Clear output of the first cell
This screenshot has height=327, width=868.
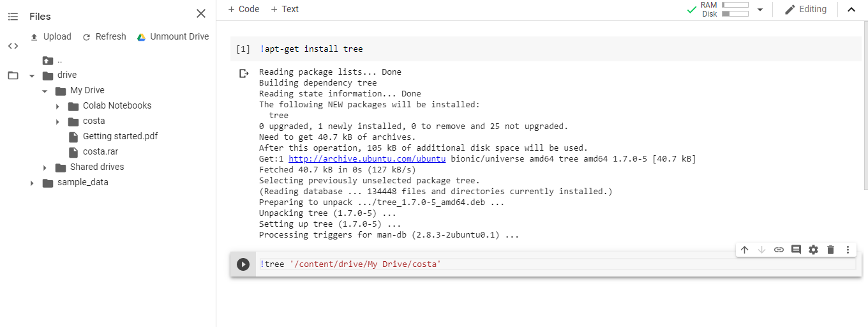pyautogui.click(x=243, y=73)
